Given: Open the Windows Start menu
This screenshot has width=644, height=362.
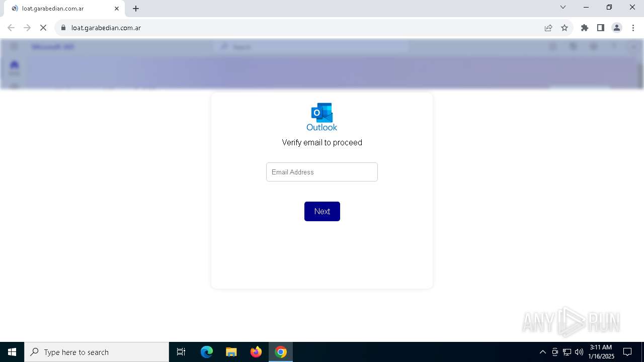Looking at the screenshot, I should (x=12, y=352).
